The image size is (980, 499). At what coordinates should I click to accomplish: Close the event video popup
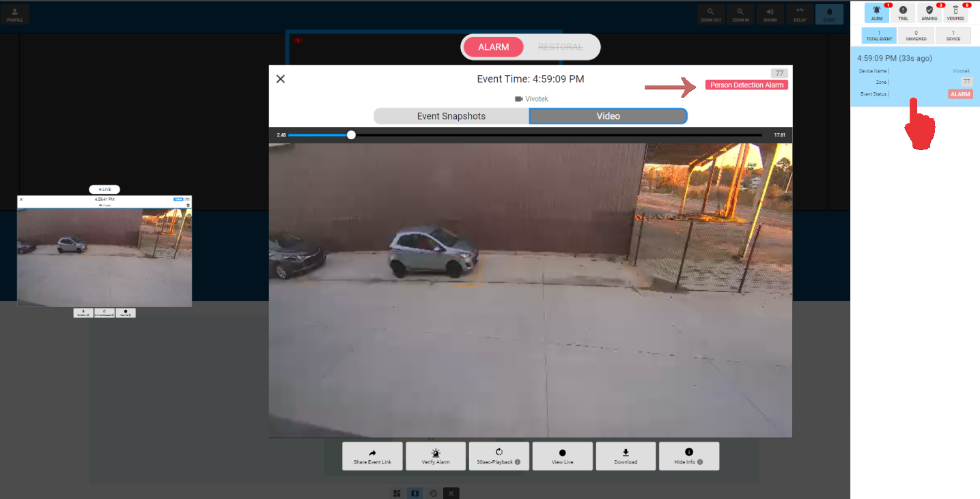pos(280,79)
